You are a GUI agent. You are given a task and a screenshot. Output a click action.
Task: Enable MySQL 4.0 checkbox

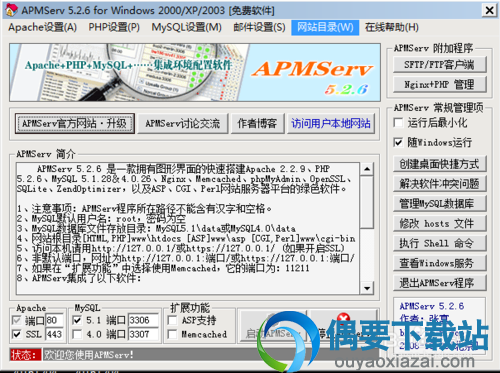pyautogui.click(x=77, y=334)
